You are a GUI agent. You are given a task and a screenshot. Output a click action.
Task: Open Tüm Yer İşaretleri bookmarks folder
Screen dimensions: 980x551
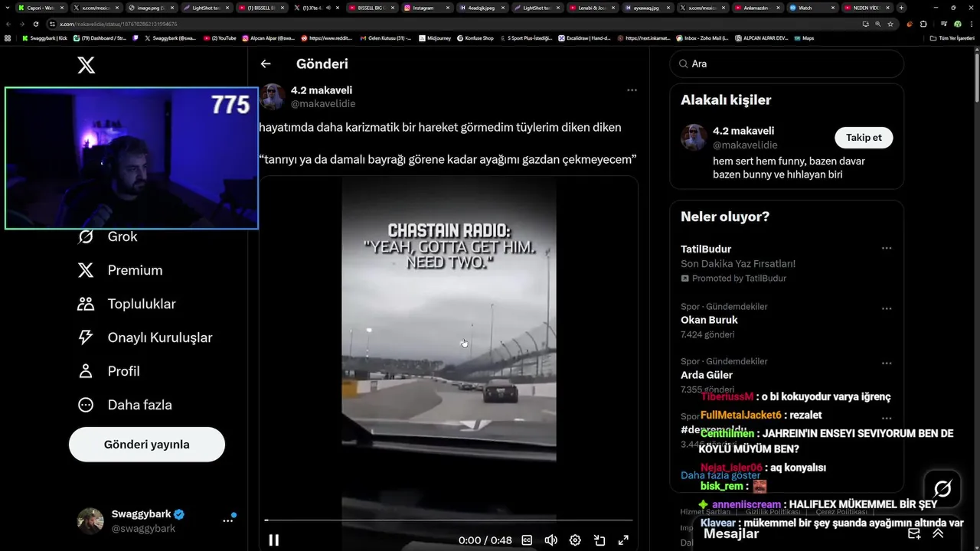[951, 37]
